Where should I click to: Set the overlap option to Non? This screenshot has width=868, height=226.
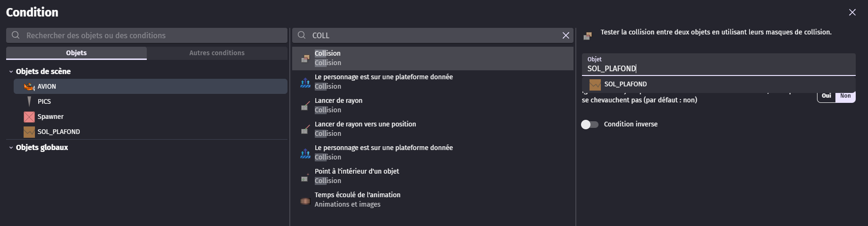tap(845, 96)
